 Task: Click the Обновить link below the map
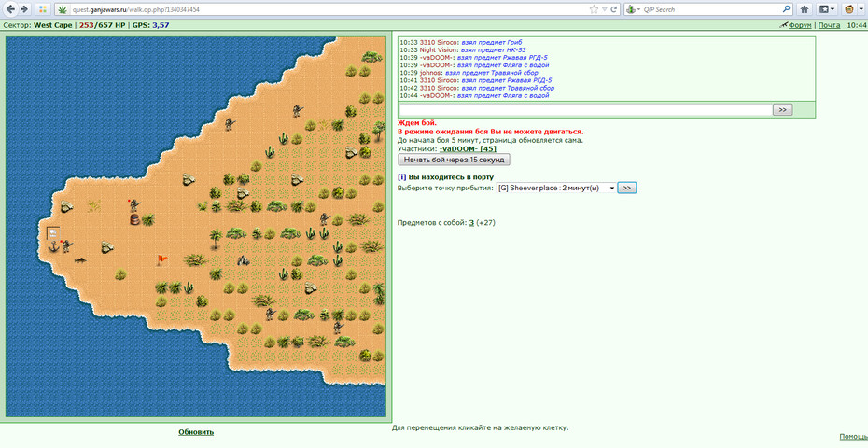coord(196,432)
